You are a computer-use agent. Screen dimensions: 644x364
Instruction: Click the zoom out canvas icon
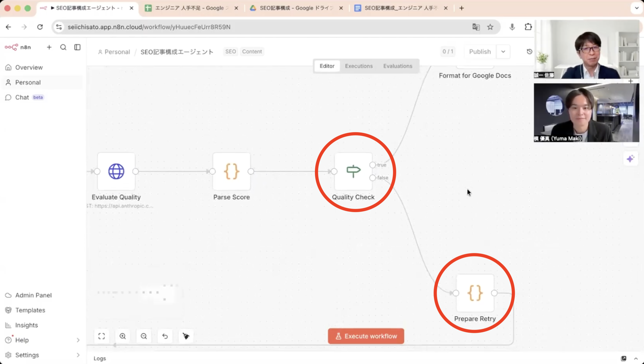(x=144, y=336)
